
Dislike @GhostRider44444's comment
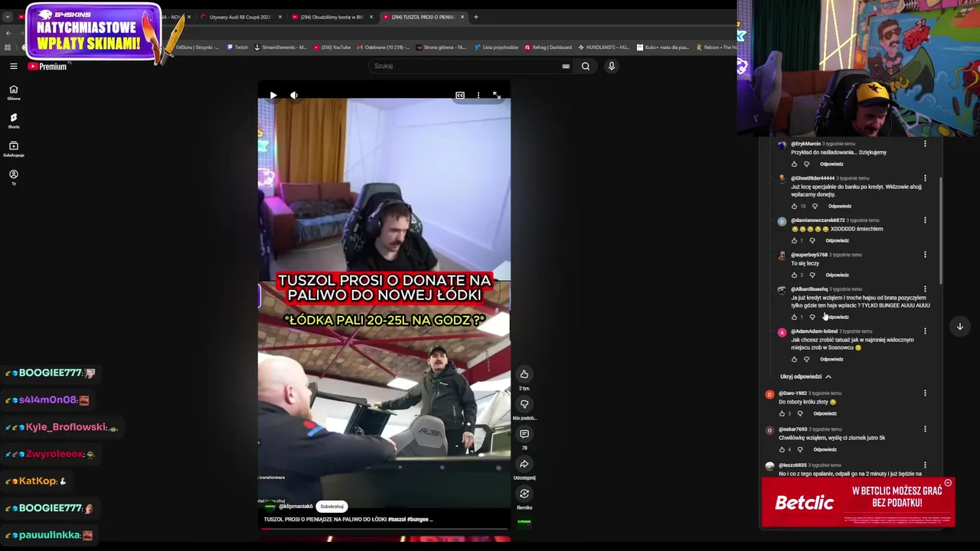[x=815, y=206]
